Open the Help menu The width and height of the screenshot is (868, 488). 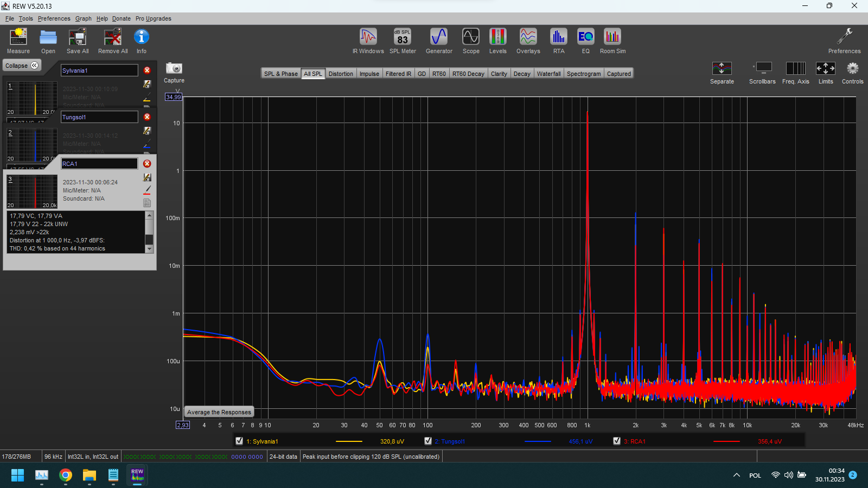[x=102, y=18]
